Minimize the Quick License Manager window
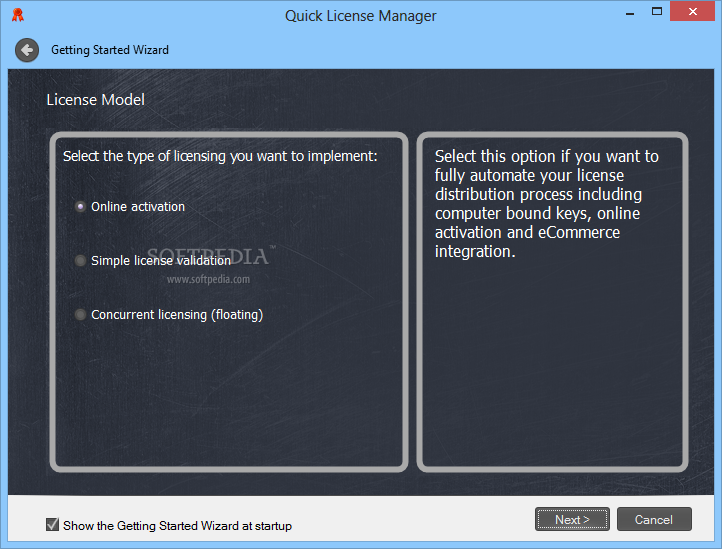This screenshot has width=722, height=549. pos(630,12)
